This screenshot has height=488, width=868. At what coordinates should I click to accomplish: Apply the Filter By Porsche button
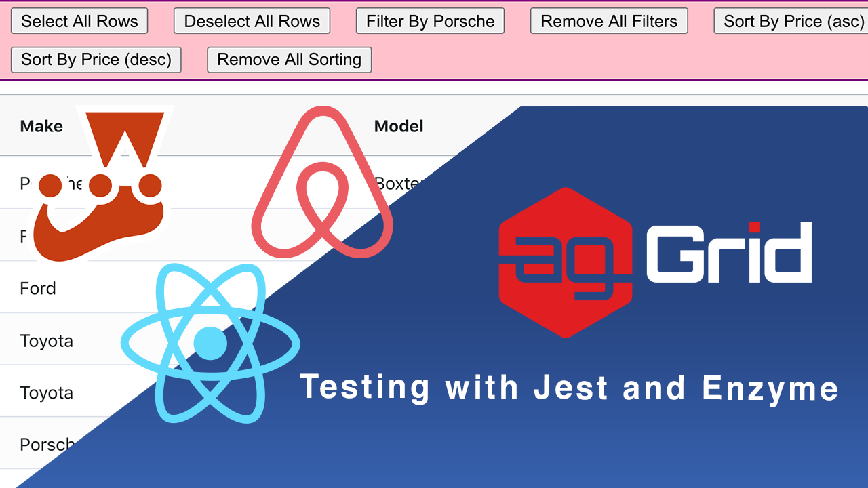pos(430,21)
